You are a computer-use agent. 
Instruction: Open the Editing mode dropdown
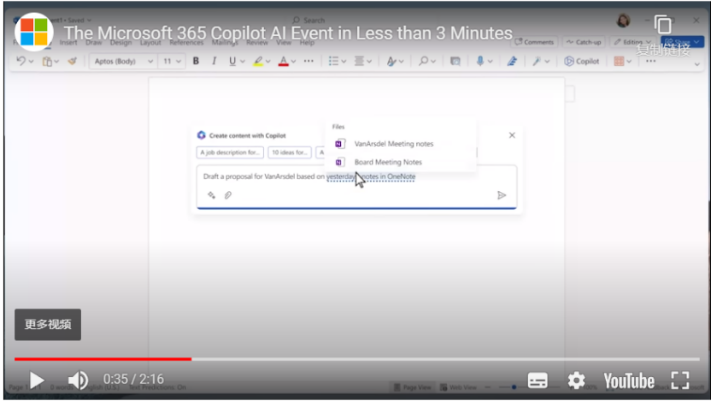[633, 42]
